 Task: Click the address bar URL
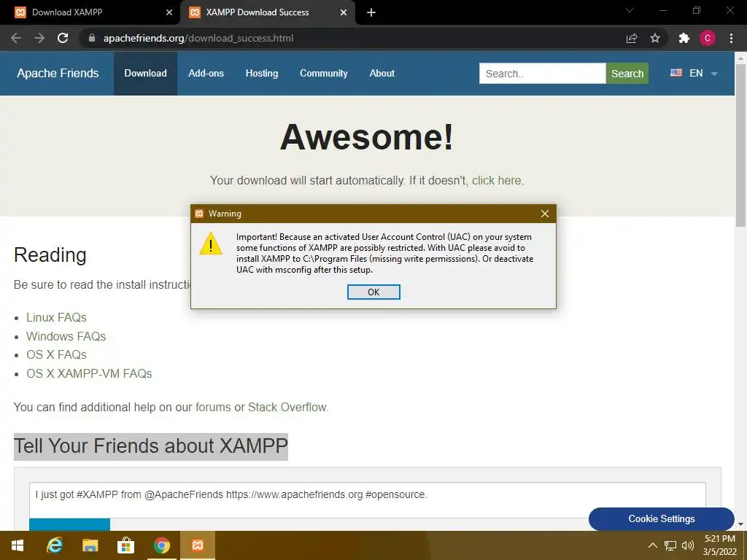pos(198,38)
